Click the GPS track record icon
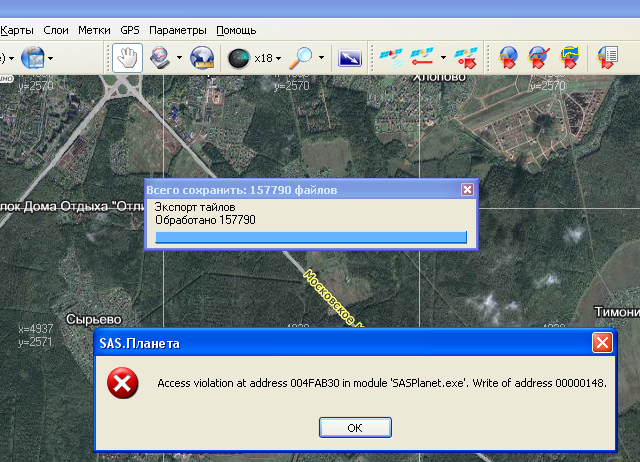This screenshot has width=640, height=462. click(424, 58)
